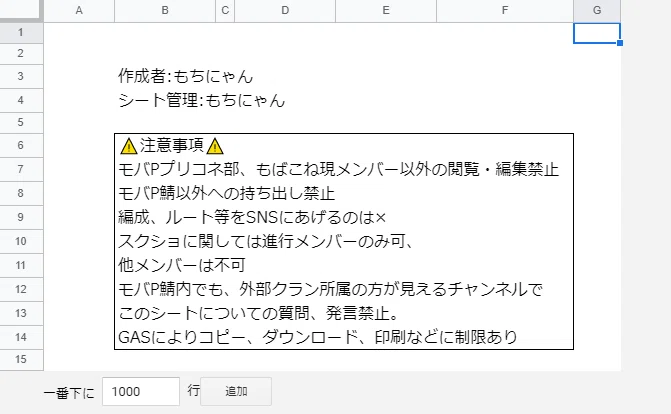671x414 pixels.
Task: Click the text シート管理:もちにゃん
Action: tap(202, 101)
